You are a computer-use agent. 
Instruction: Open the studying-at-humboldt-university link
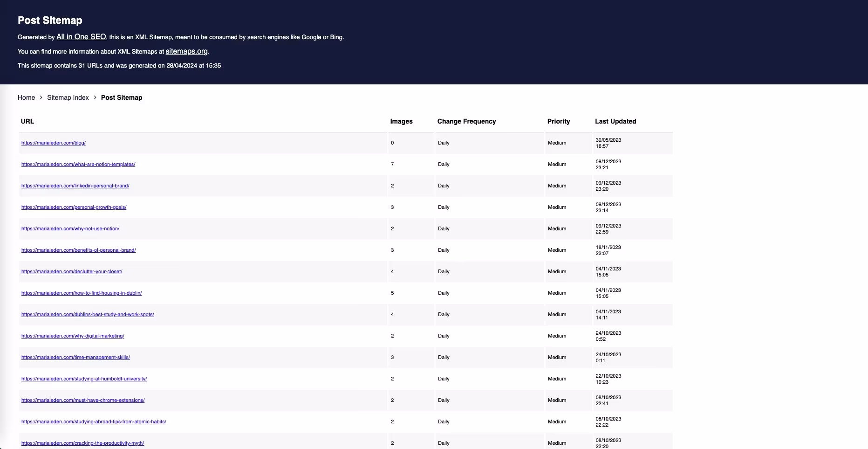tap(84, 379)
